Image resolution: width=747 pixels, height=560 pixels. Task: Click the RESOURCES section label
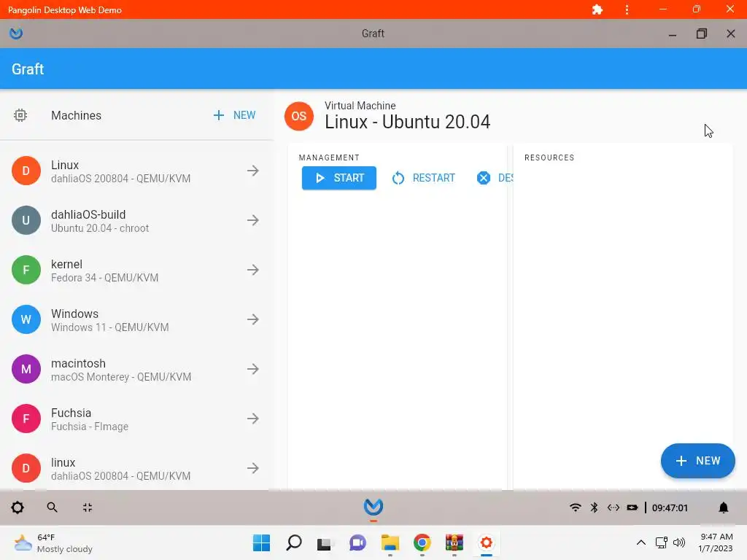pos(549,157)
